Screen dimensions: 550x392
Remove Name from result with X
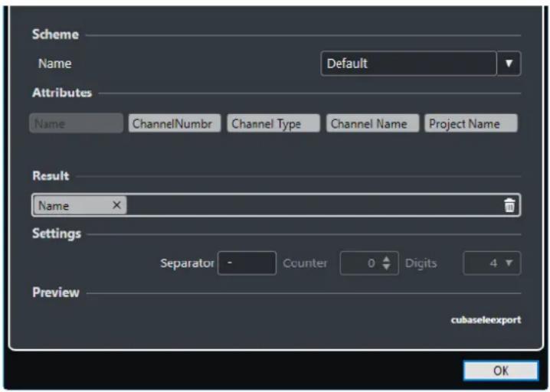116,205
